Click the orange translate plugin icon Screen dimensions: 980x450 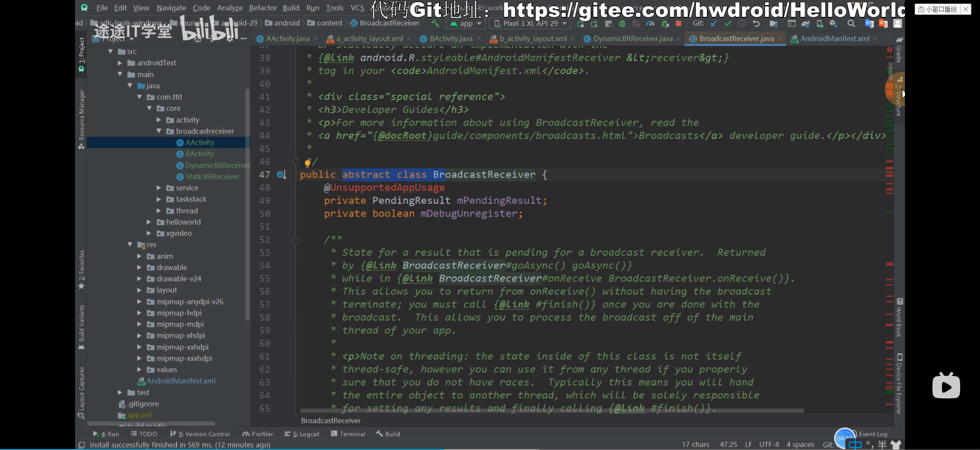tap(883, 23)
